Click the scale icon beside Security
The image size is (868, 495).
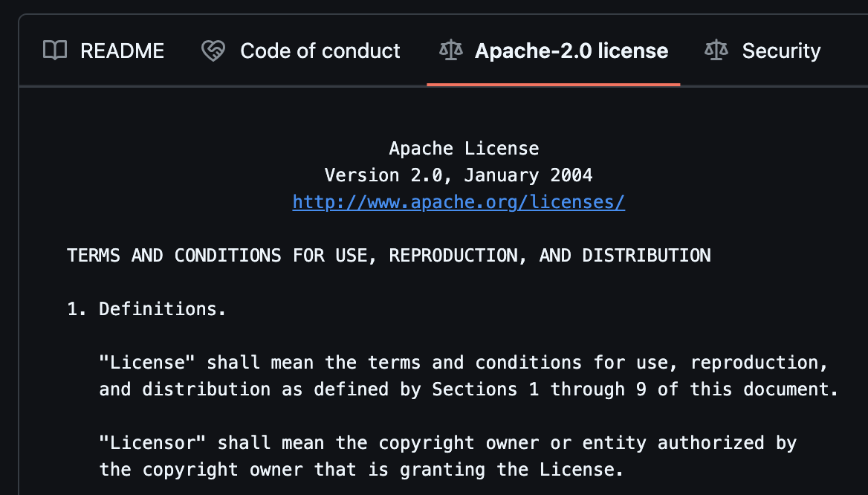click(x=716, y=51)
